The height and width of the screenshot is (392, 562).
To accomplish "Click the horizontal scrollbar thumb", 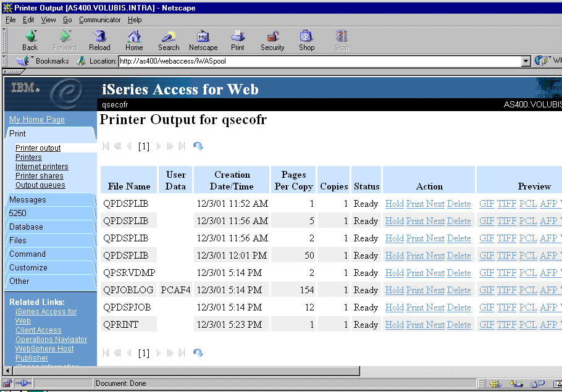I will (x=187, y=370).
